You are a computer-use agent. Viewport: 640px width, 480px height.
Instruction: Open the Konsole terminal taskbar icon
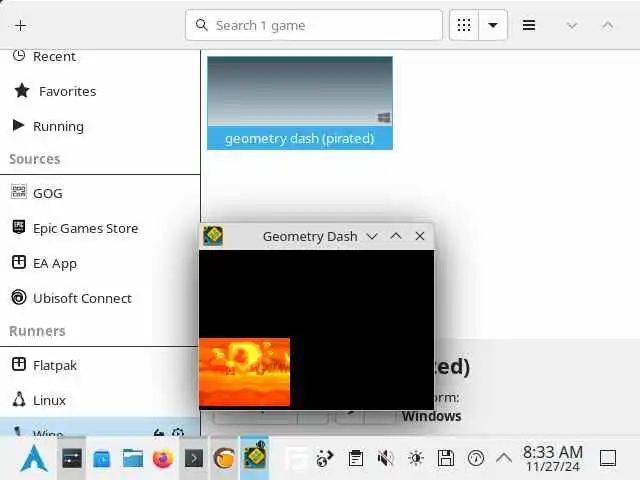(194, 458)
